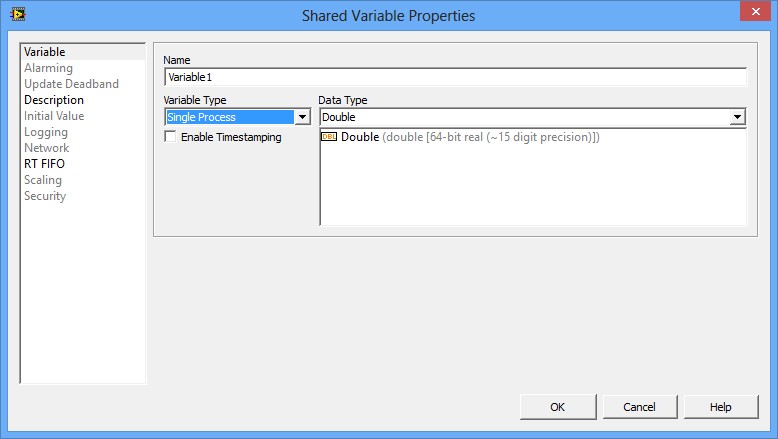Screen dimensions: 778x439
Task: Open the Variable Type dropdown arrow
Action: click(302, 117)
